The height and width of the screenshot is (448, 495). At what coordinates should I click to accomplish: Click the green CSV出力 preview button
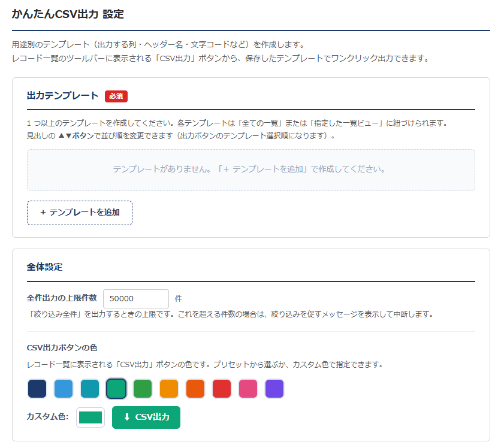pyautogui.click(x=146, y=417)
